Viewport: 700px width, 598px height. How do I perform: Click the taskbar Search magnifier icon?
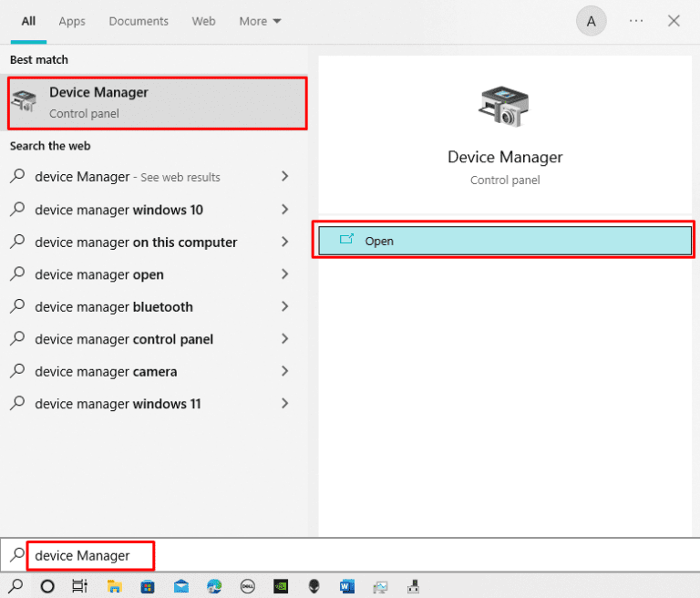click(x=15, y=586)
